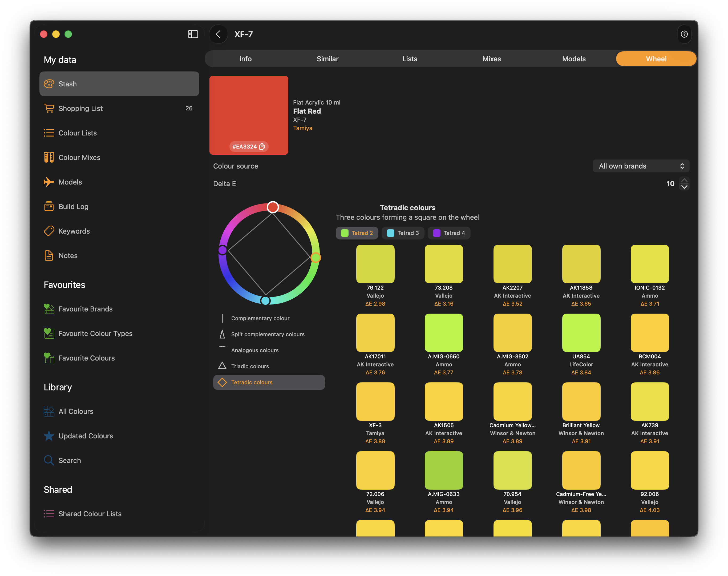Open the 73.208 Vallejo colour
Screen dimensions: 728x576
(443, 264)
